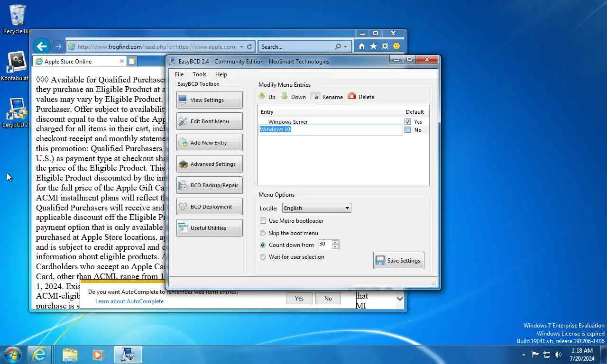Delete the selected boot entry
Viewport: 607px width, 364px height.
[x=361, y=96]
